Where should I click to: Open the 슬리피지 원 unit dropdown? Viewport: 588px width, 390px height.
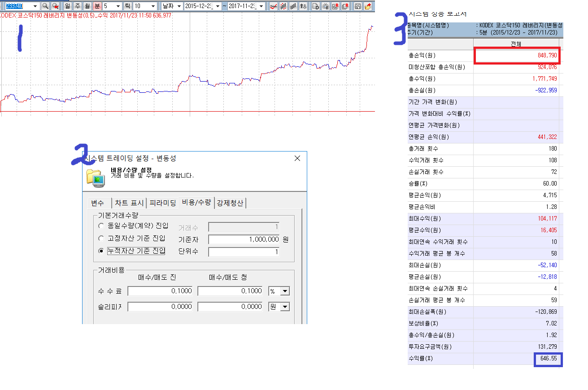[285, 307]
